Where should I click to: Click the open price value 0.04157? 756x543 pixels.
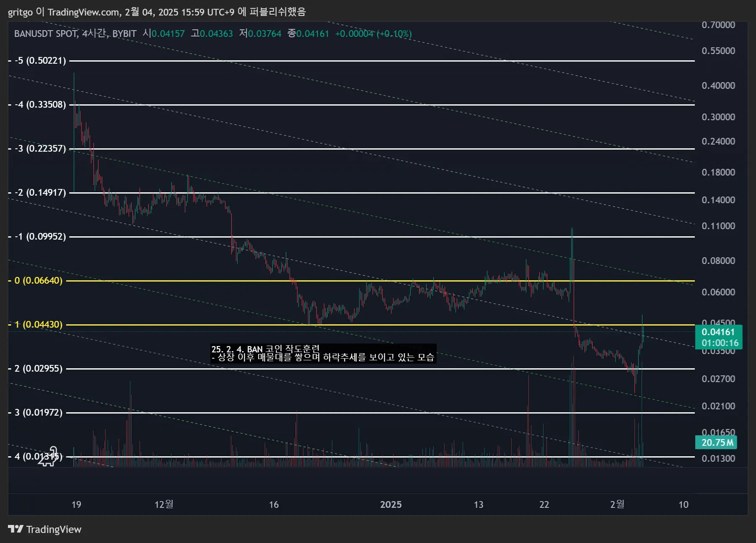[x=168, y=34]
